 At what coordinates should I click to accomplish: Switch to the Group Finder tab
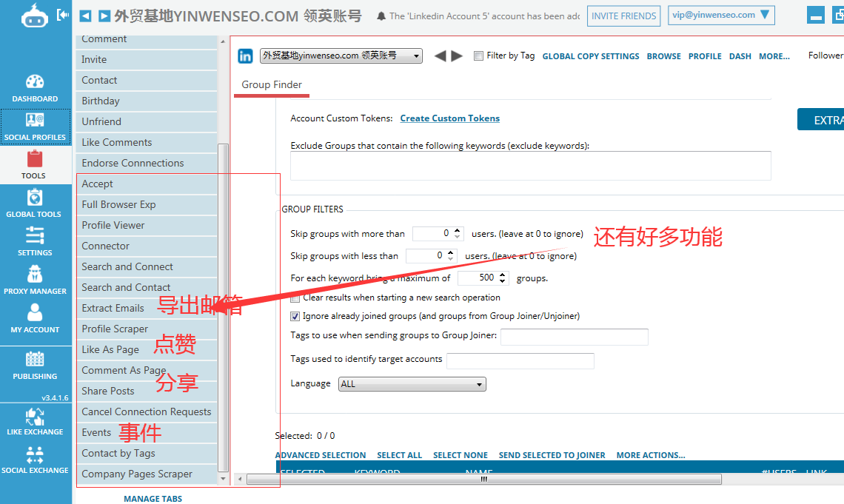(x=271, y=85)
